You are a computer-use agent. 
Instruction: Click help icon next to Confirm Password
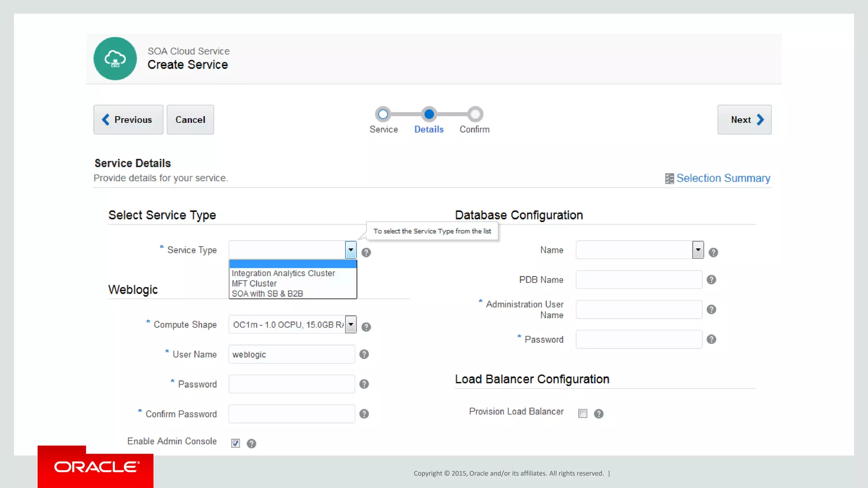[x=364, y=414]
